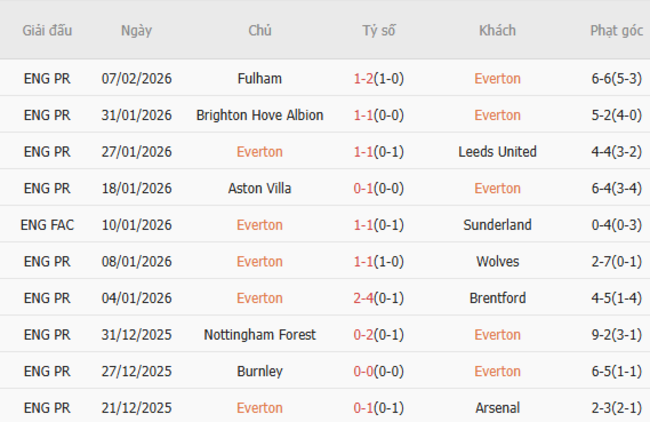Image resolution: width=650 pixels, height=422 pixels.
Task: Open Nottingham Forest team page
Action: pyautogui.click(x=260, y=335)
